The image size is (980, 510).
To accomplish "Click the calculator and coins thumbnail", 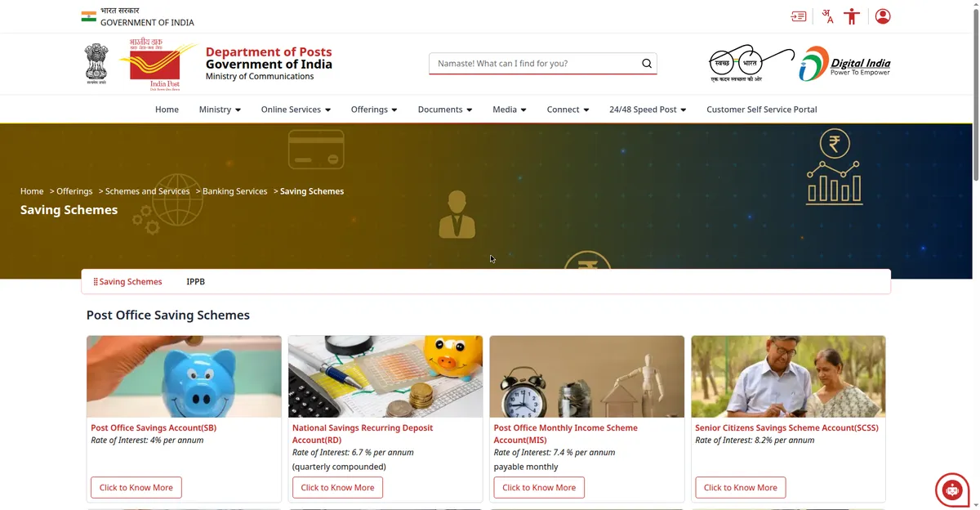I will 385,377.
